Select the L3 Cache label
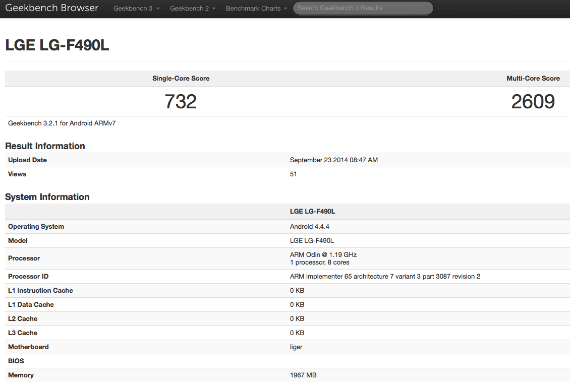 pos(23,333)
